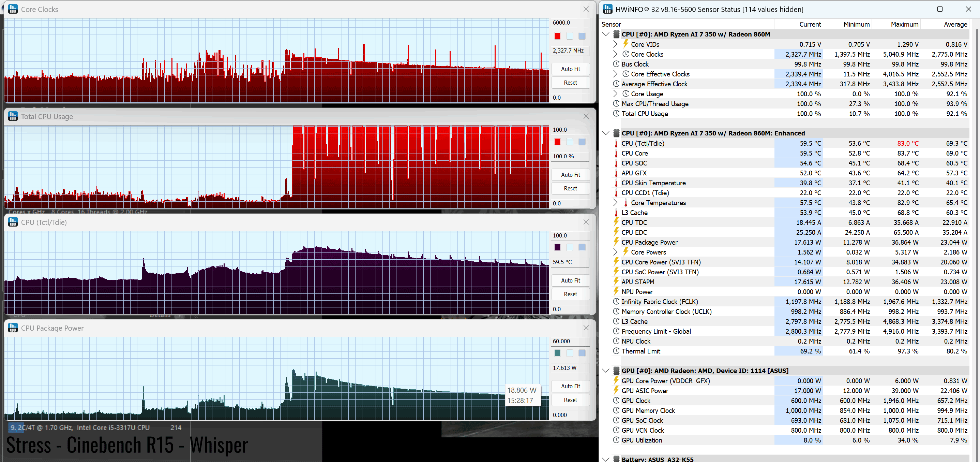
Task: Click the clock icon beside Average Effective Clock
Action: tap(616, 84)
